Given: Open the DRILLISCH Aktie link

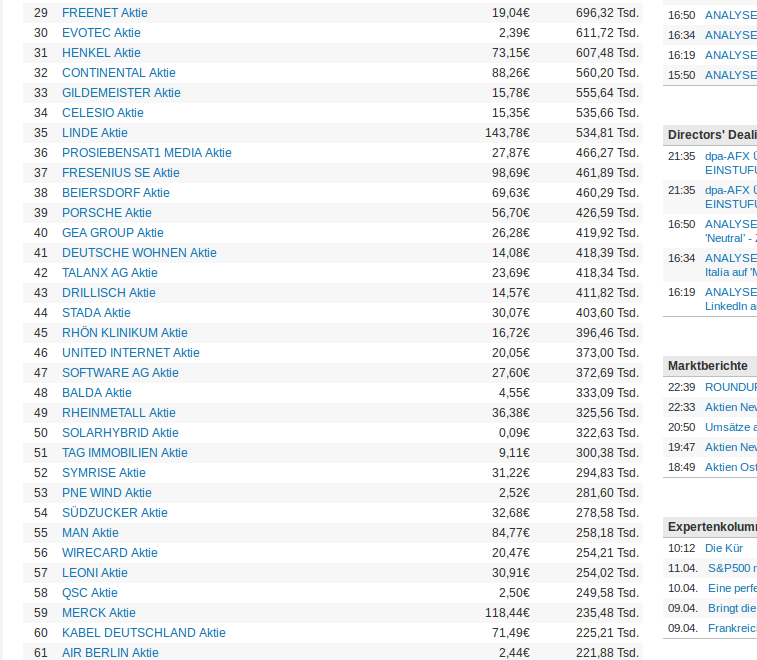Looking at the screenshot, I should point(109,293).
